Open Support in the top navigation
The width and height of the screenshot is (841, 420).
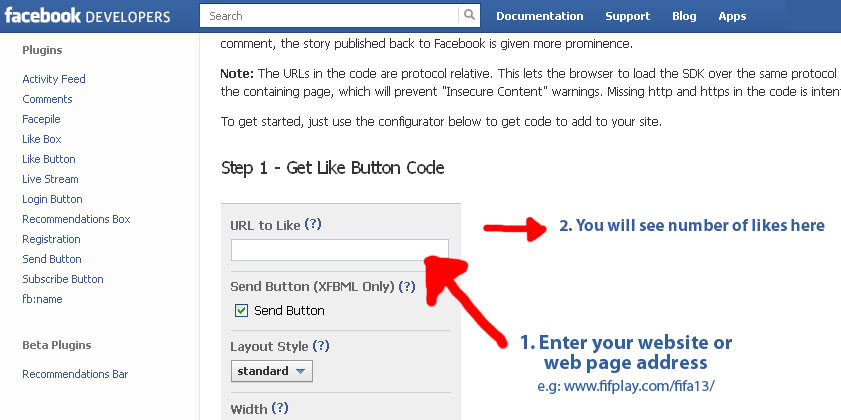click(628, 16)
